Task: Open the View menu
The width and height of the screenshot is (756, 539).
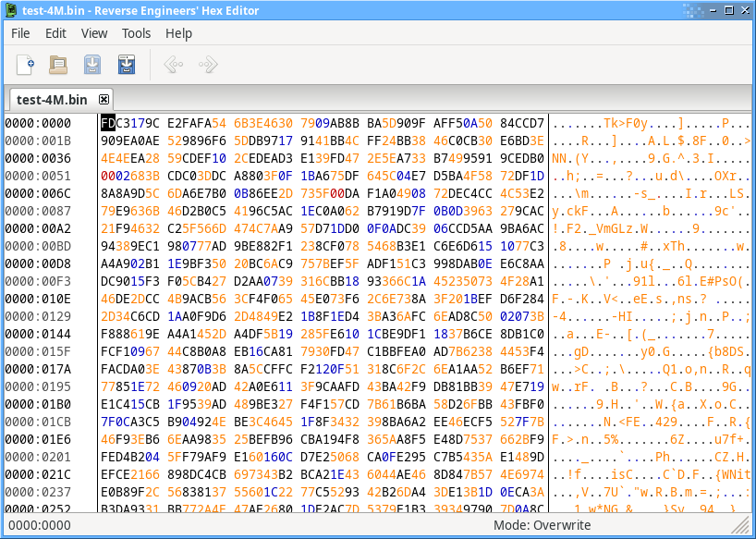Action: [94, 33]
